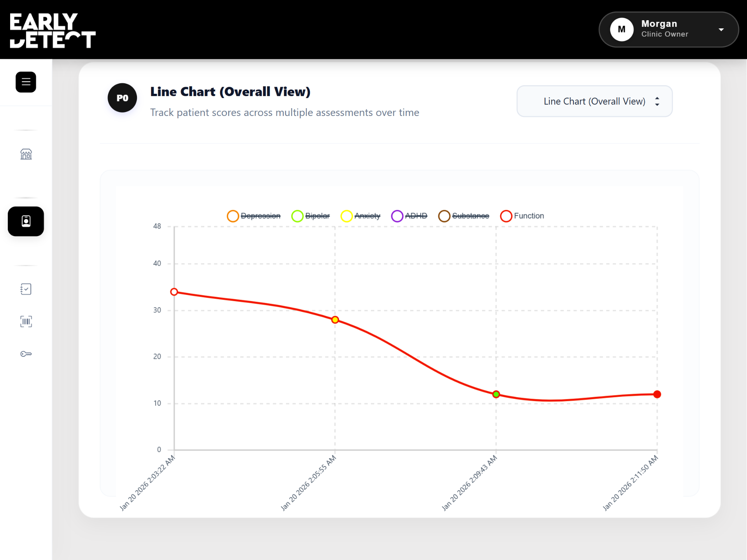Open the Line Chart (Overall View) dropdown

tap(594, 101)
